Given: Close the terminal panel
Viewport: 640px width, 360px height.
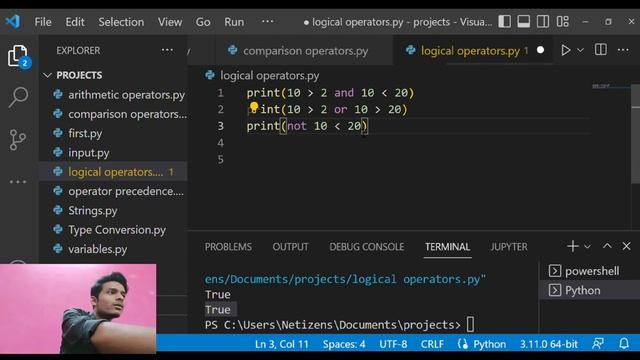Looking at the screenshot, I should click(x=627, y=246).
